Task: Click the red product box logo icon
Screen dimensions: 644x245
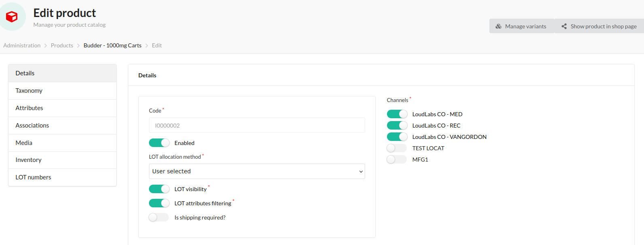Action: 12,17
